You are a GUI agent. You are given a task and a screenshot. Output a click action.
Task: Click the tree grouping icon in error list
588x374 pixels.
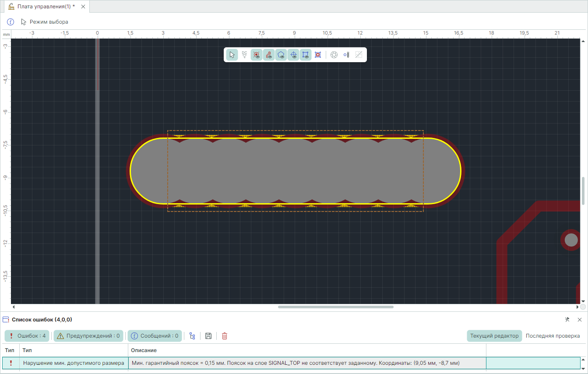(192, 336)
